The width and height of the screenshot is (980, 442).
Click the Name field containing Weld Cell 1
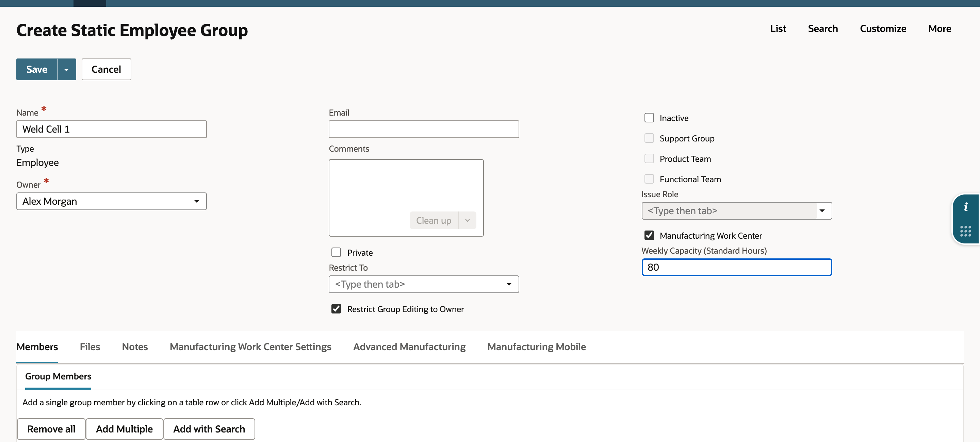click(x=112, y=129)
